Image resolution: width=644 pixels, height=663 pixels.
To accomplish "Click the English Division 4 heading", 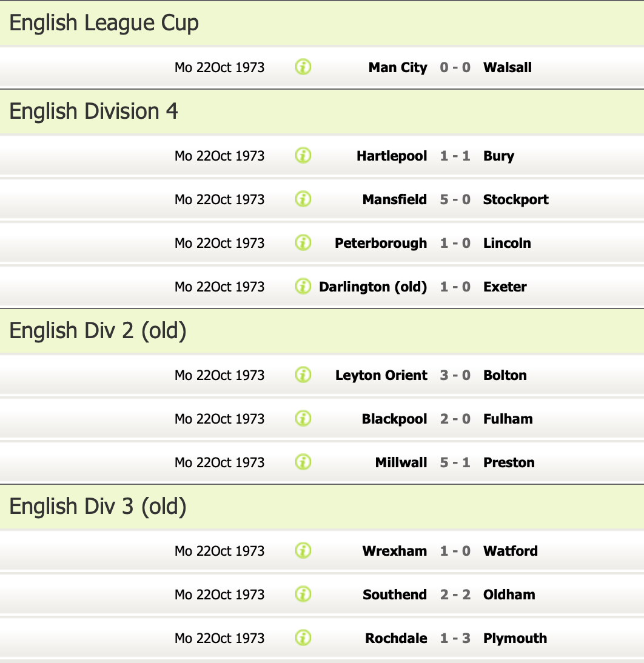I will pos(94,112).
